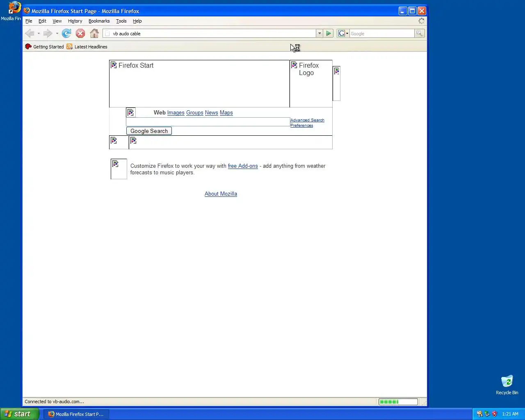
Task: Select Mozilla Firefox taskbar button
Action: (76, 414)
